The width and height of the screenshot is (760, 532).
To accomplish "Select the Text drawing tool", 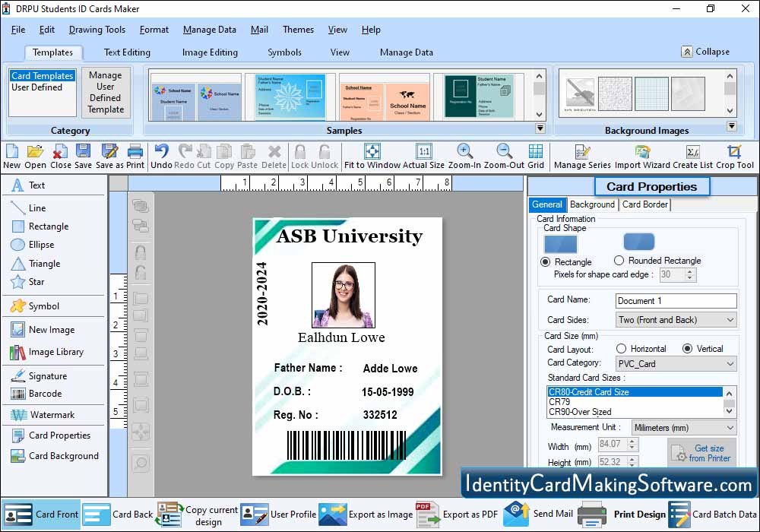I will click(x=28, y=185).
